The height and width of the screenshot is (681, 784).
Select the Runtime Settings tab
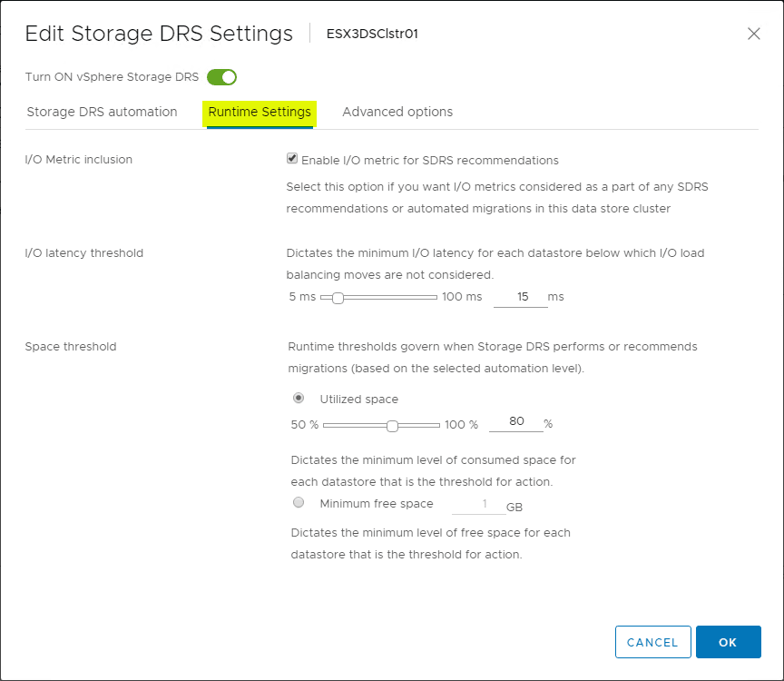pyautogui.click(x=260, y=112)
